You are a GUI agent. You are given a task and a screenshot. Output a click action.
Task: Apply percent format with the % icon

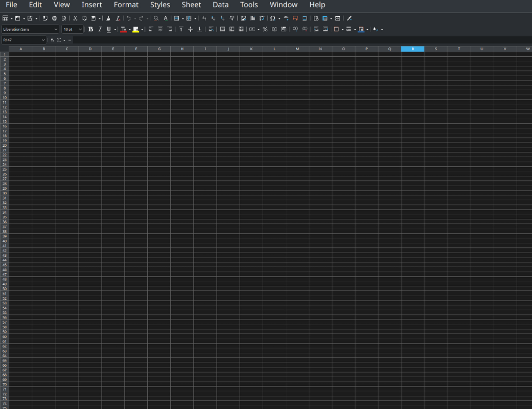265,29
